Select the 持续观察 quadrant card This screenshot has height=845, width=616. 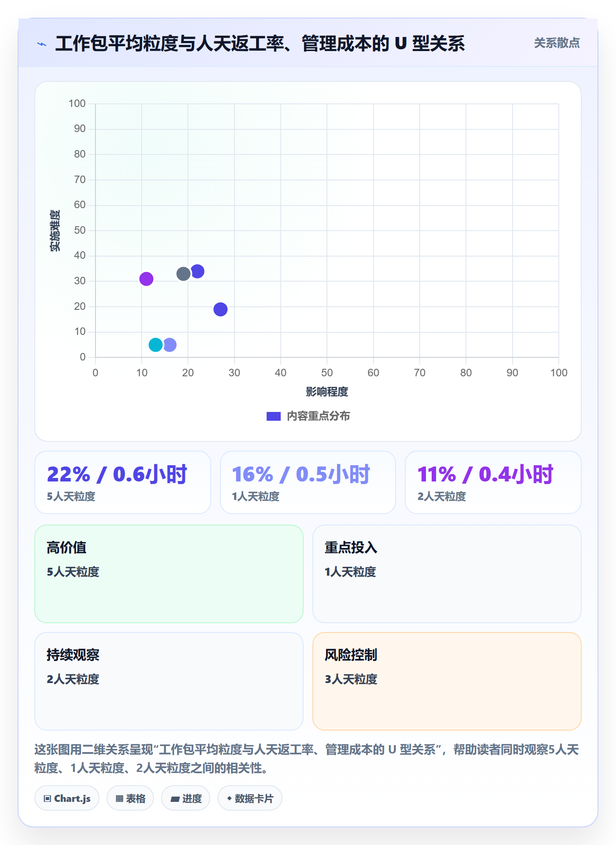[x=169, y=681]
